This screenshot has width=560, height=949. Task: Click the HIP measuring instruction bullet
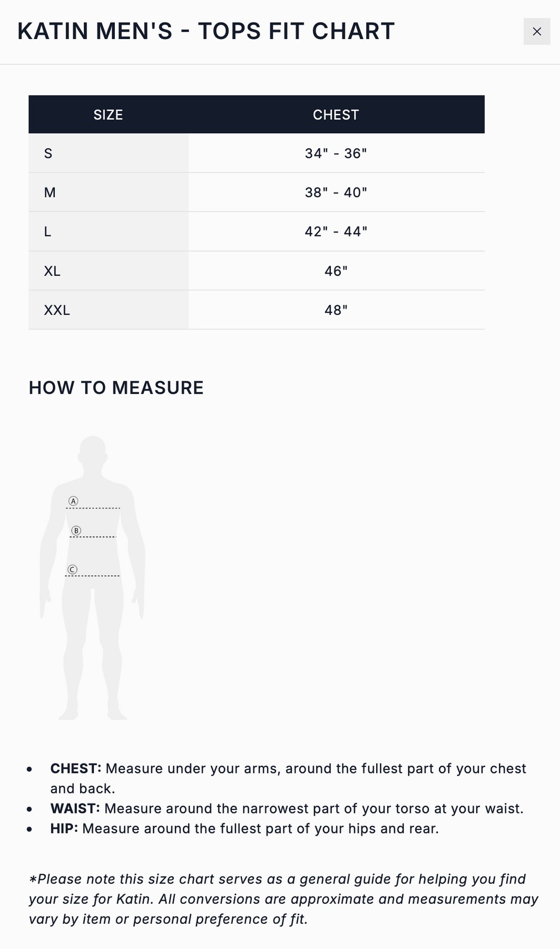pos(244,829)
